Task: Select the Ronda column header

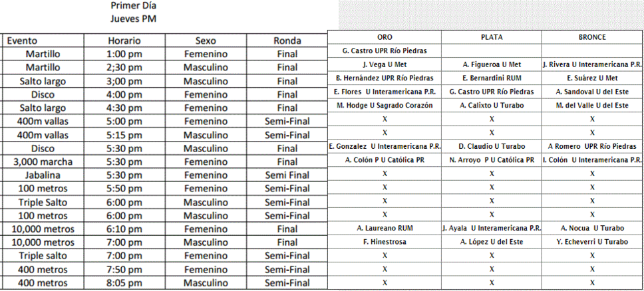Action: click(287, 41)
